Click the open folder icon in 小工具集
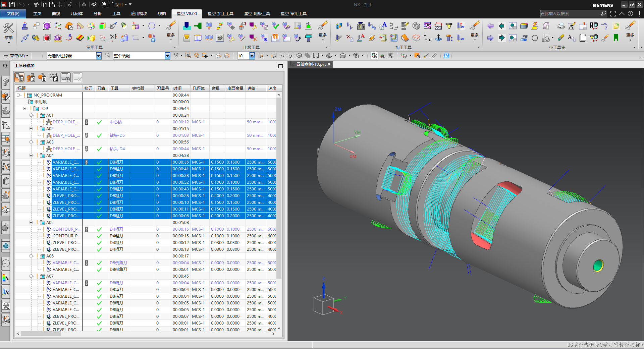This screenshot has height=349, width=644. coord(616,26)
